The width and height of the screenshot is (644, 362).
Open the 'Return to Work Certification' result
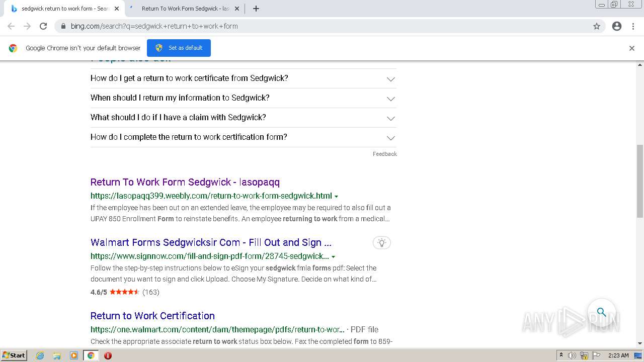coord(152,316)
